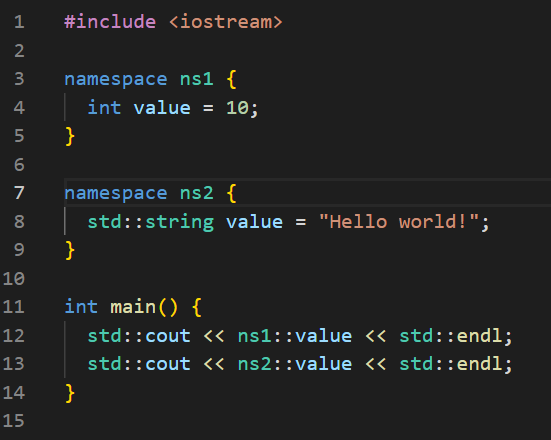Click the int keyword on line 4
The image size is (551, 440).
pos(104,108)
